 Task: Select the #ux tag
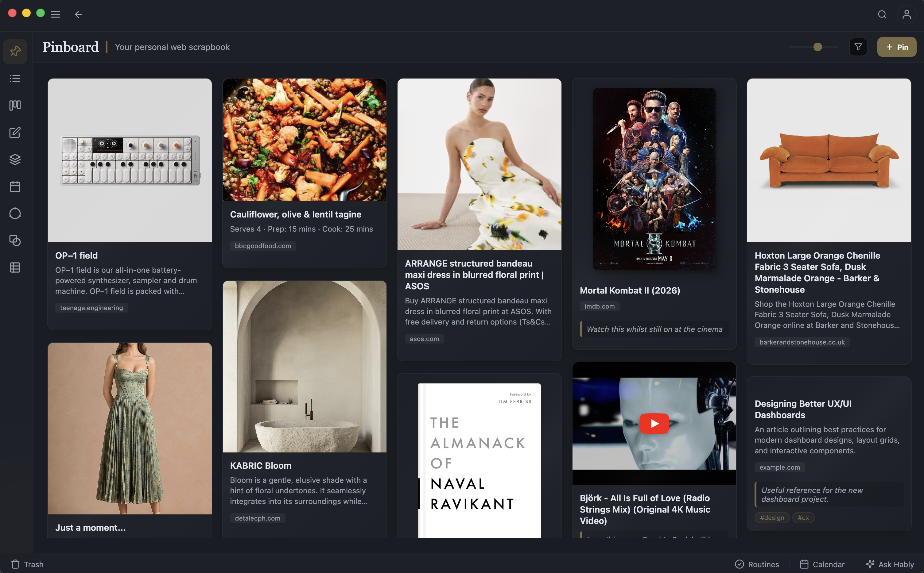pyautogui.click(x=803, y=518)
